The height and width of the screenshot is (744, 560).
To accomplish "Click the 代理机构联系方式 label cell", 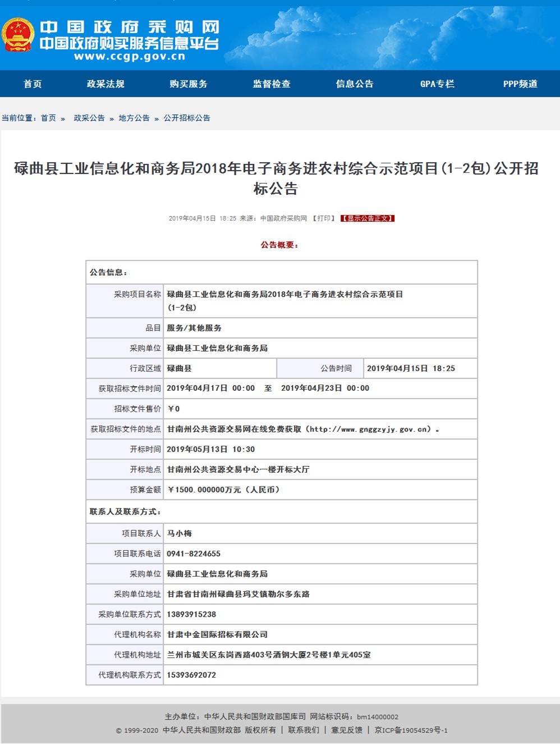I will click(x=125, y=675).
